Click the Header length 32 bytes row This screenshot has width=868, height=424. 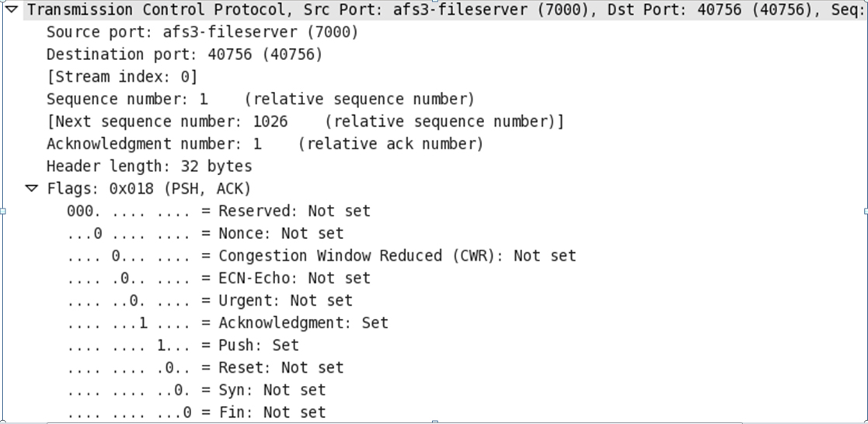[x=149, y=166]
